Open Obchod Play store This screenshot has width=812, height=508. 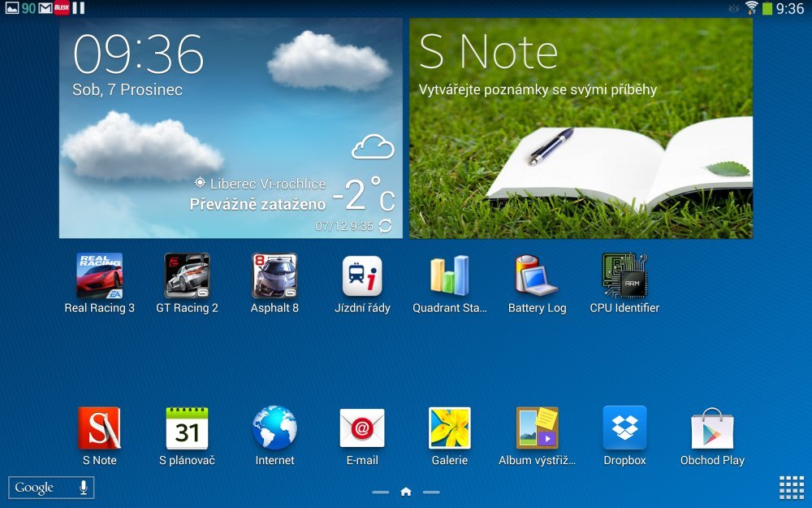click(712, 428)
